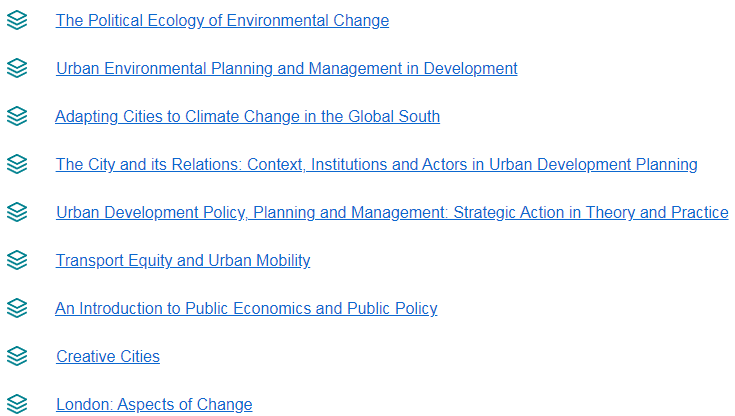Click the stack icon beside Creative Cities
This screenshot has width=735, height=416.
(x=17, y=356)
